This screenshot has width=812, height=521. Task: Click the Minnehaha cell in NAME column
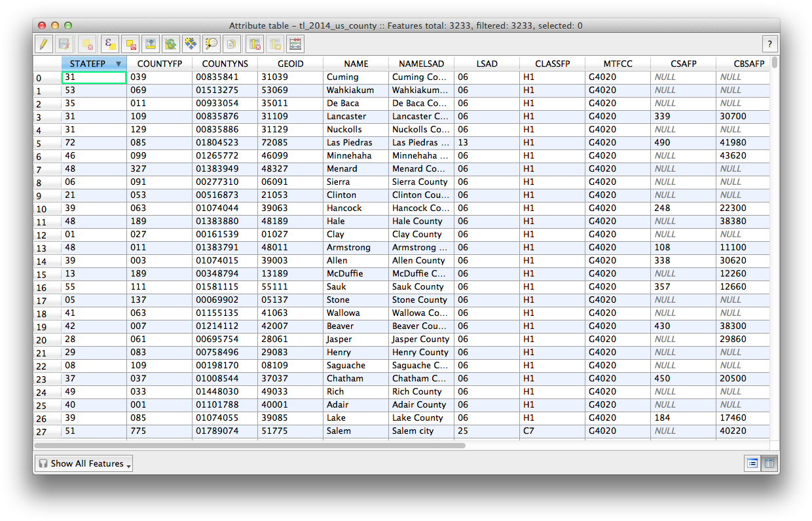coord(349,156)
